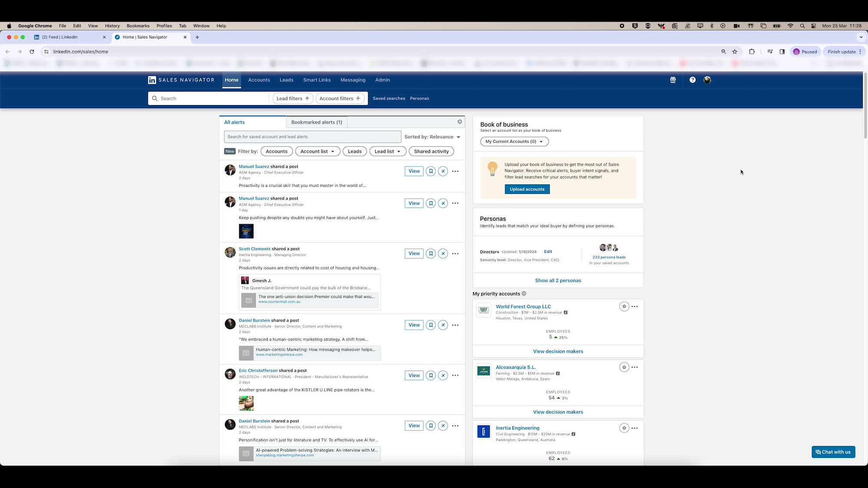Open more options for Eric Christofferson alert
868x488 pixels.
[455, 376]
